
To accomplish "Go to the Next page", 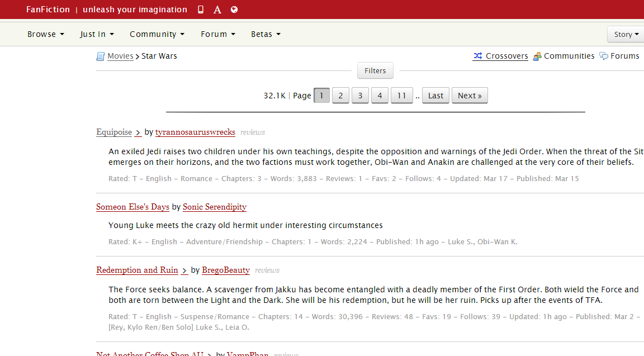I will [x=469, y=95].
